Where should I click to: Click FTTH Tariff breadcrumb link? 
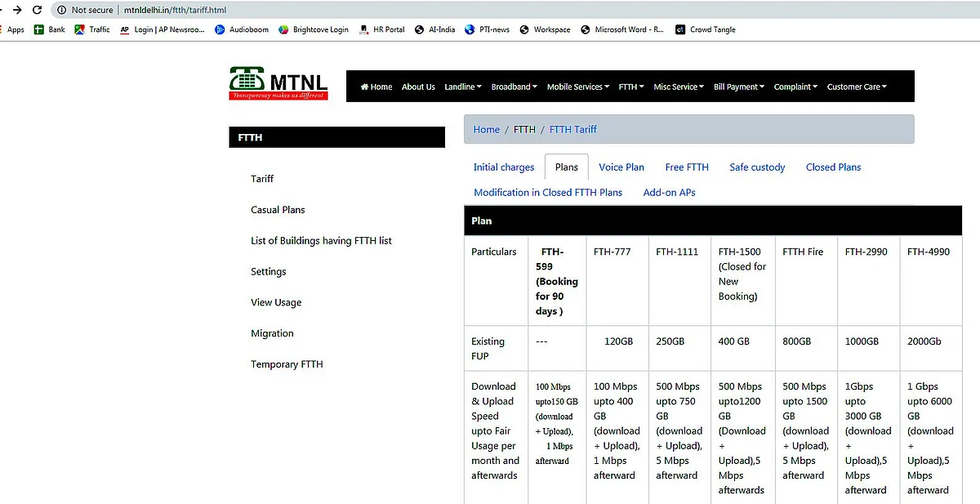(573, 129)
